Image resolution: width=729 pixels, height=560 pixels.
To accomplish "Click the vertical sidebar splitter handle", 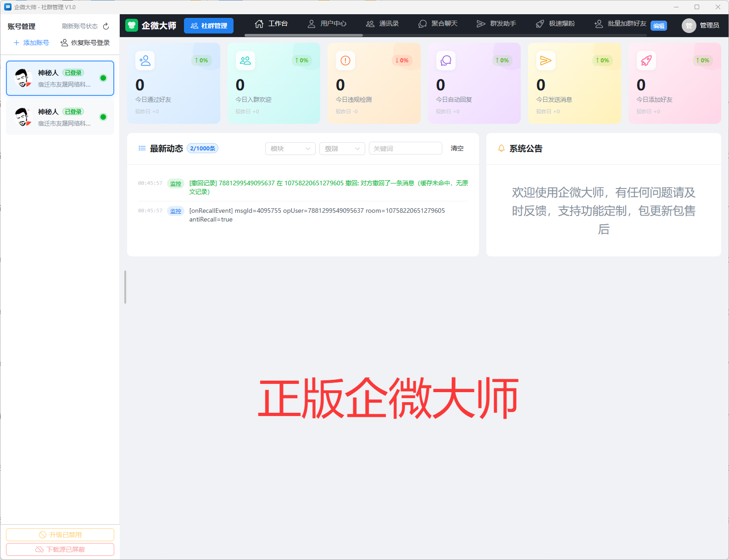I will click(125, 287).
